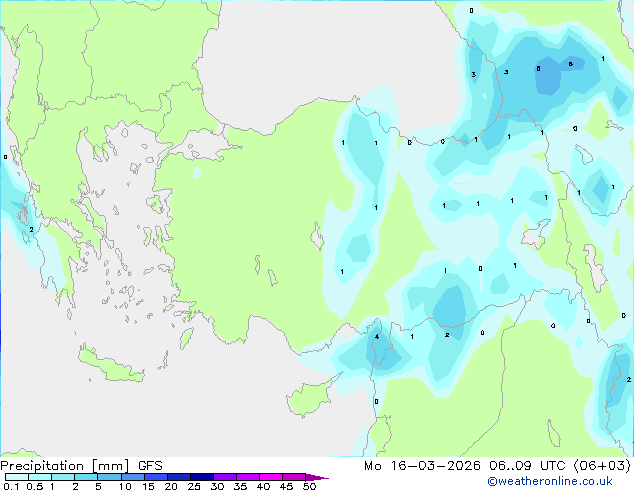Click the 45–50 mm legend color swatch

[x=294, y=477]
